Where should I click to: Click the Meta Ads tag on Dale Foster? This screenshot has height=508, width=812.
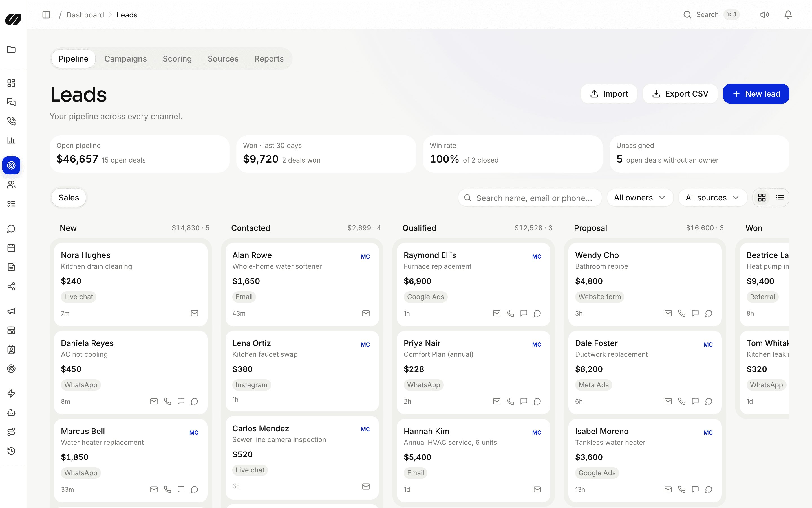pyautogui.click(x=593, y=385)
